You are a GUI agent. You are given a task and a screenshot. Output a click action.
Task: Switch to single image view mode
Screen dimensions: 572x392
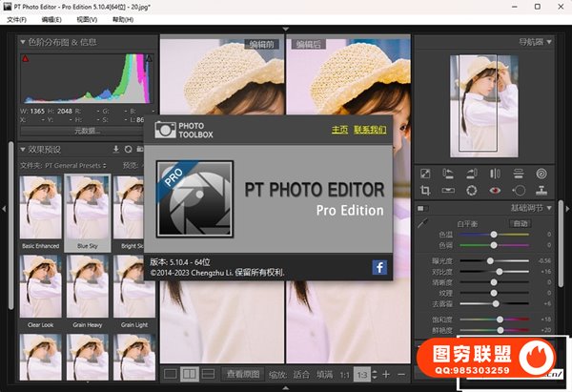point(170,374)
